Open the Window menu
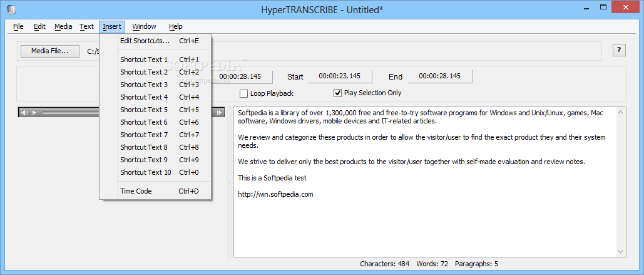 click(x=144, y=26)
